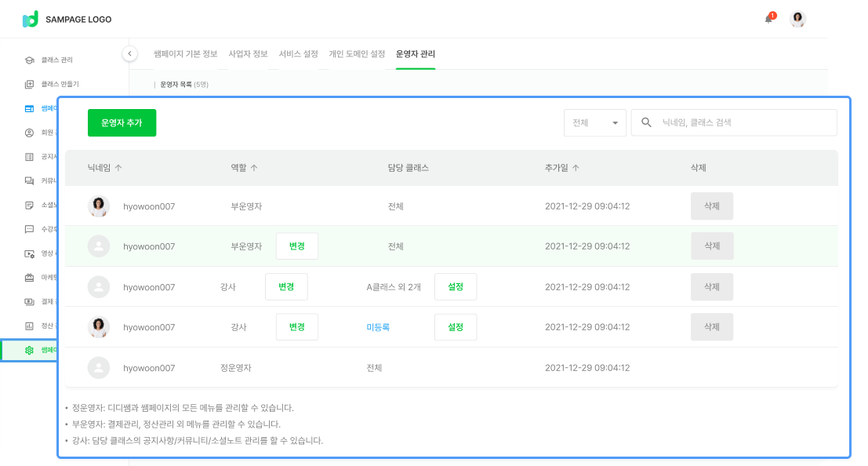Click the 미등록 class link
This screenshot has width=868, height=466.
(x=378, y=327)
